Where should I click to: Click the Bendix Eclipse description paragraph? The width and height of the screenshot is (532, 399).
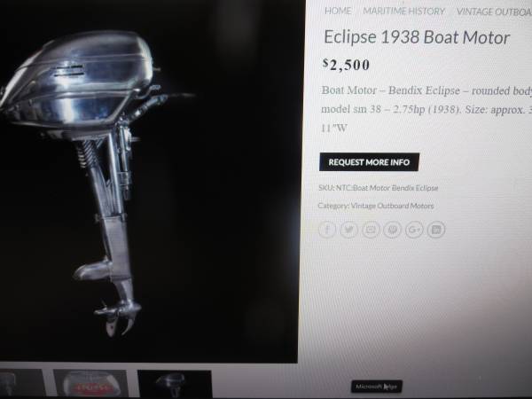point(426,109)
